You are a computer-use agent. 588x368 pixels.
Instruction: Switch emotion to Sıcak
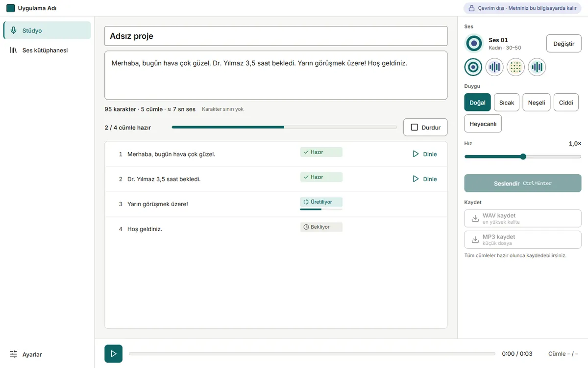pyautogui.click(x=507, y=103)
